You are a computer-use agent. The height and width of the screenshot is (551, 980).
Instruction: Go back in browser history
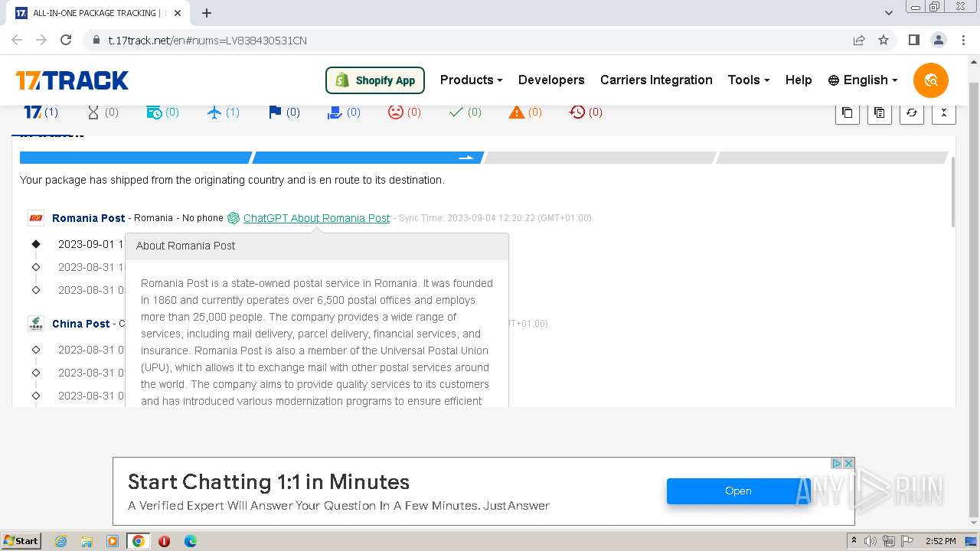coord(17,40)
